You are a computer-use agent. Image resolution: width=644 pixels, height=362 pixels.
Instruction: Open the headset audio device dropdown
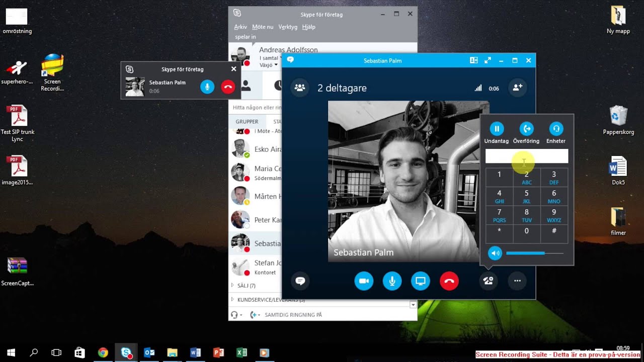[x=236, y=315]
